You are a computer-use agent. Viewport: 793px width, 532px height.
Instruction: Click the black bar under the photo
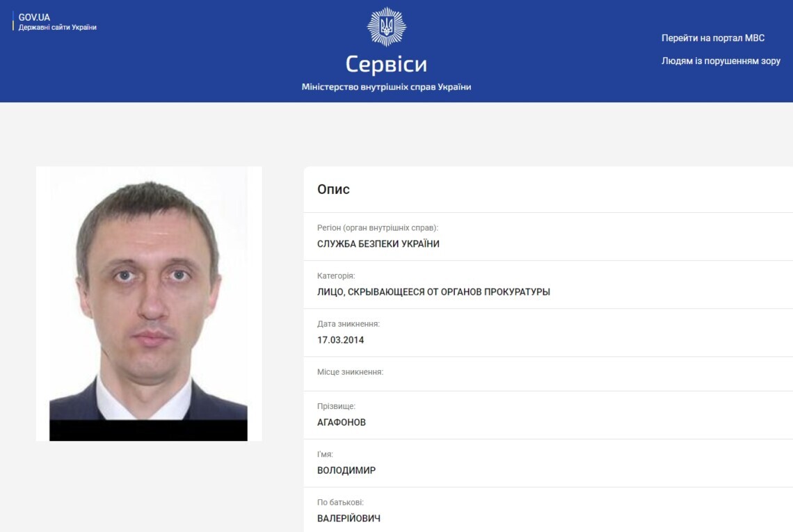tap(148, 430)
